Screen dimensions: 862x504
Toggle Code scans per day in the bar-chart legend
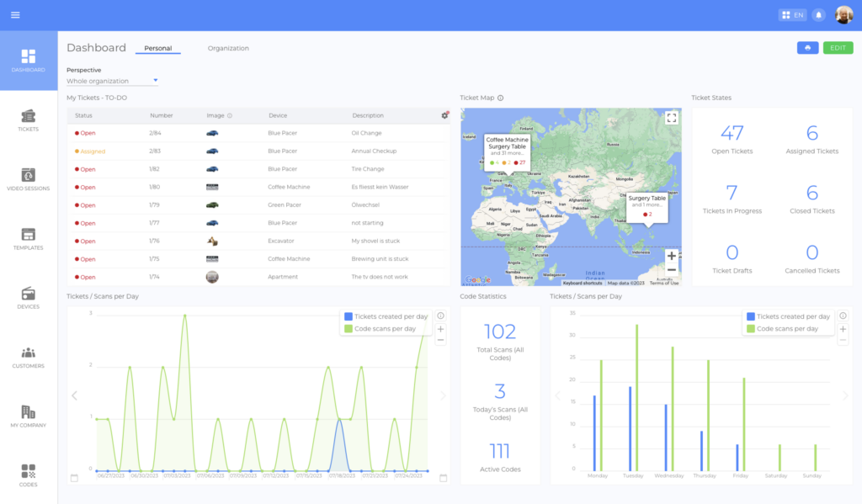(x=787, y=328)
